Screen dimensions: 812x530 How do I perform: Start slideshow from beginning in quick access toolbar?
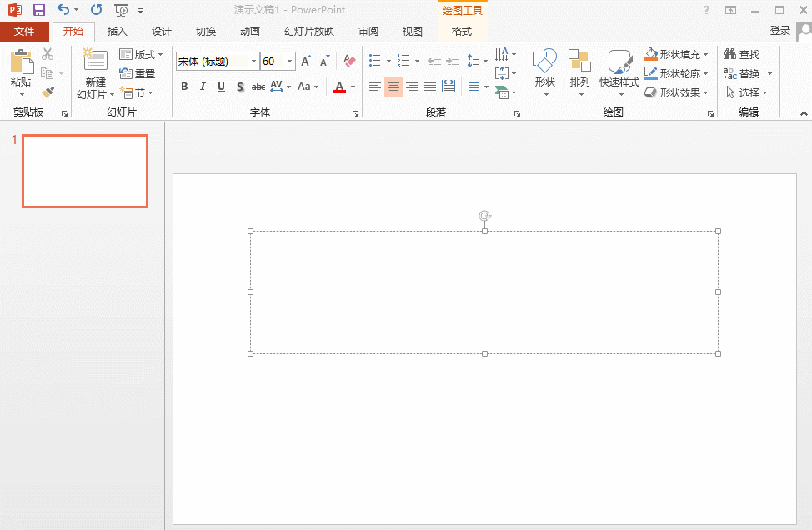click(x=121, y=10)
